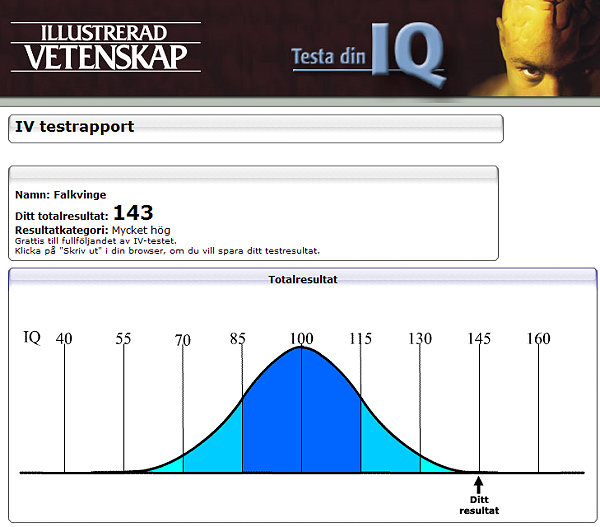Image resolution: width=600 pixels, height=527 pixels.
Task: Click the 'Resultatkategori: Mycket hög' line
Action: coord(93,230)
